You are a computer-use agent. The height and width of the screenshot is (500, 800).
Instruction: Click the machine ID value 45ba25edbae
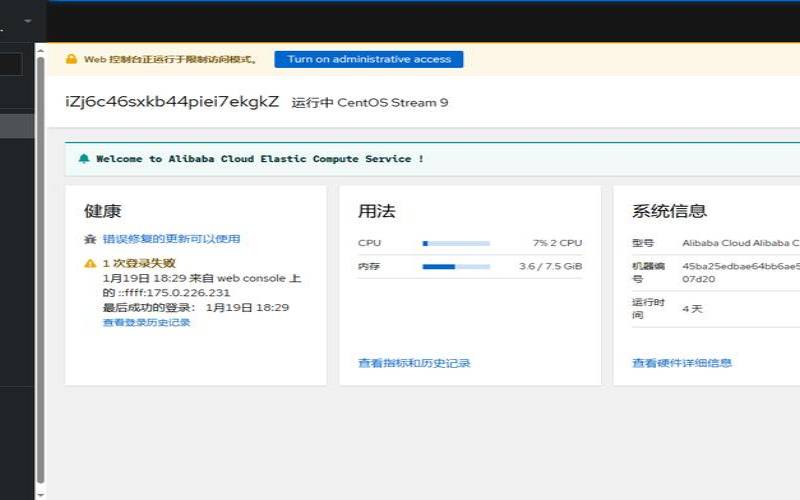tap(741, 272)
